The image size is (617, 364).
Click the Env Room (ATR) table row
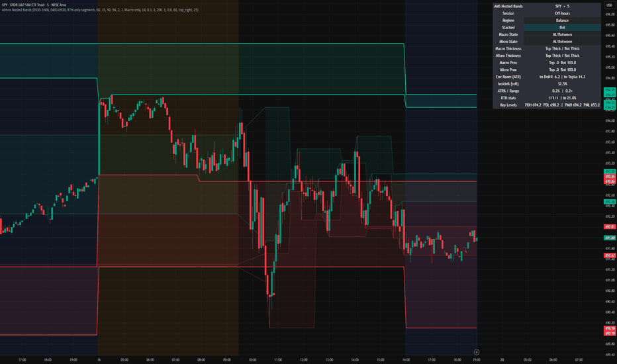[547, 77]
